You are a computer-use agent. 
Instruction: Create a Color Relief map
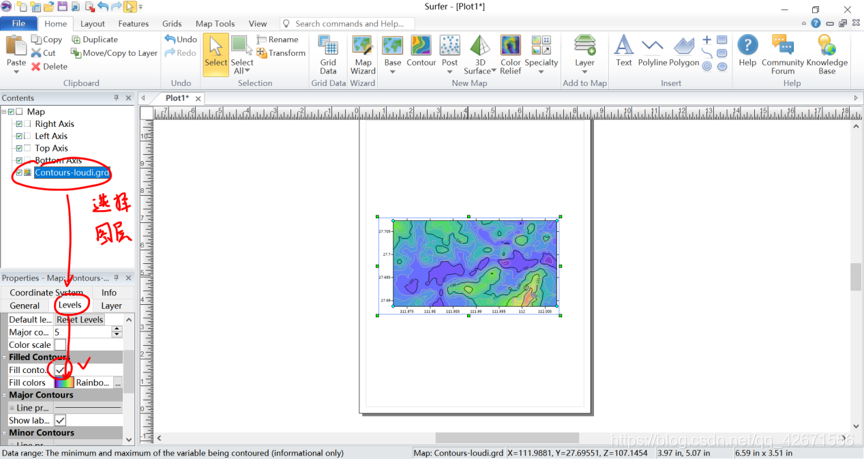pos(510,54)
